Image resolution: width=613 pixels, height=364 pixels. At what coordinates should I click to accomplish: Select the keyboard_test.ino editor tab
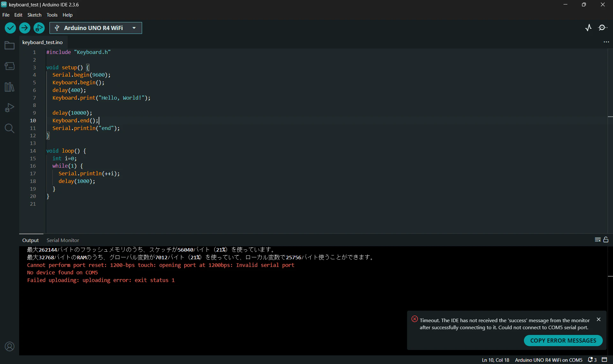point(42,42)
